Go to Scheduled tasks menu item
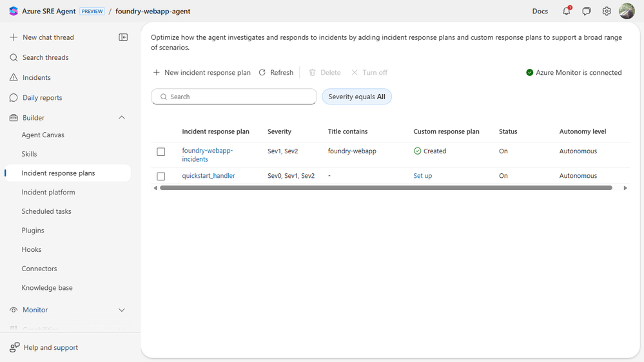 tap(46, 211)
